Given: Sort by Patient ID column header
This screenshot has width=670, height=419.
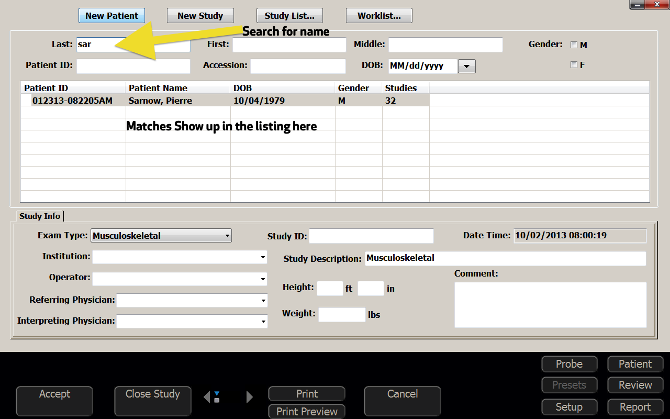Looking at the screenshot, I should (73, 88).
